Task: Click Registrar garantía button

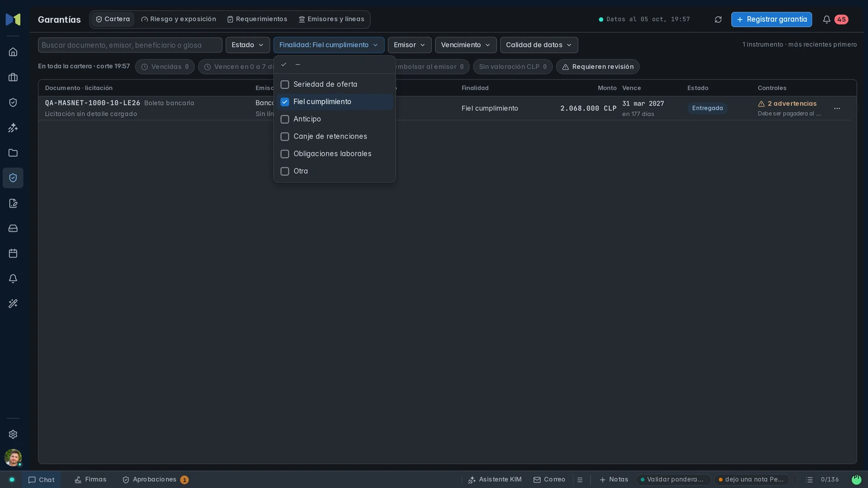Action: (x=771, y=20)
